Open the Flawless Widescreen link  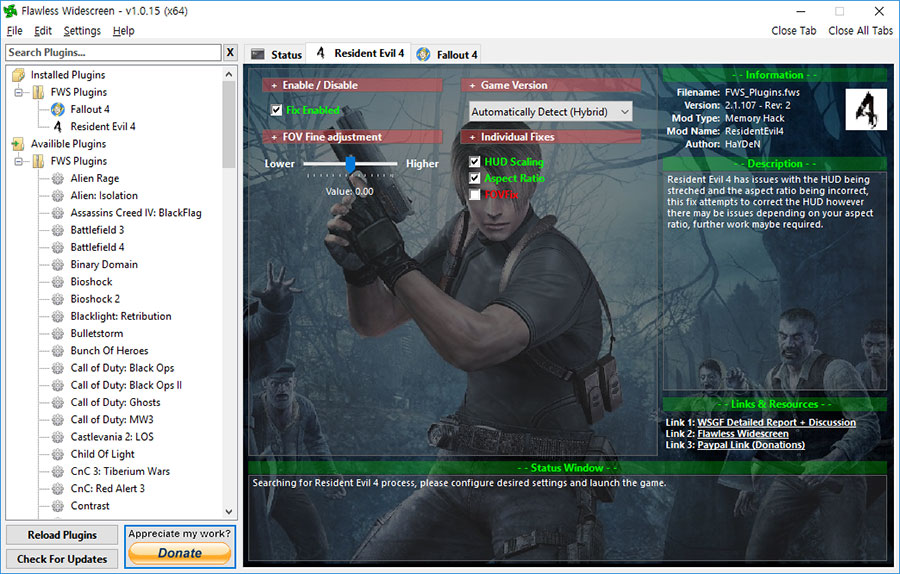(743, 434)
